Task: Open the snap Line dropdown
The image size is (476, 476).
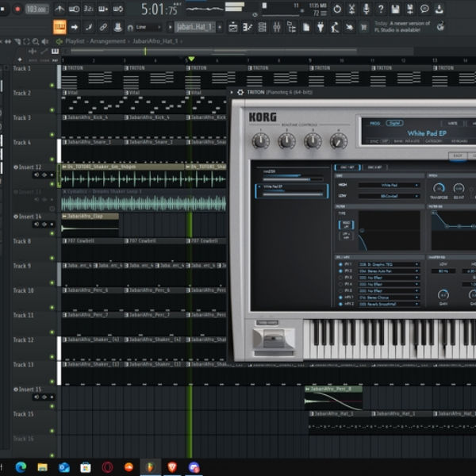Action: click(x=148, y=27)
